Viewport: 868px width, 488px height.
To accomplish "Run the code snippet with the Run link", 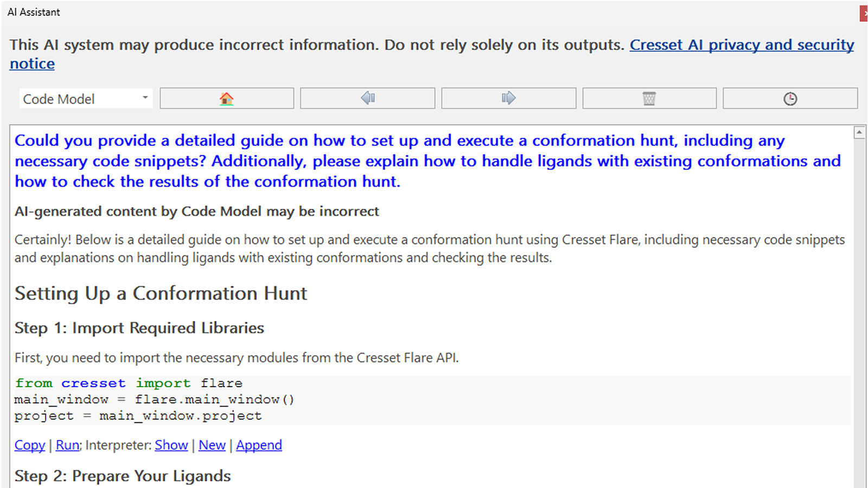I will pyautogui.click(x=67, y=445).
